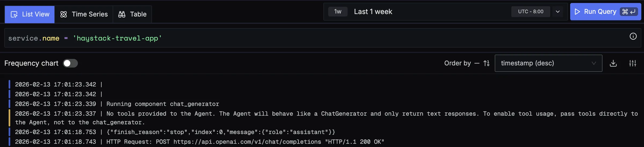Click the Table binoculars icon

coord(122,14)
